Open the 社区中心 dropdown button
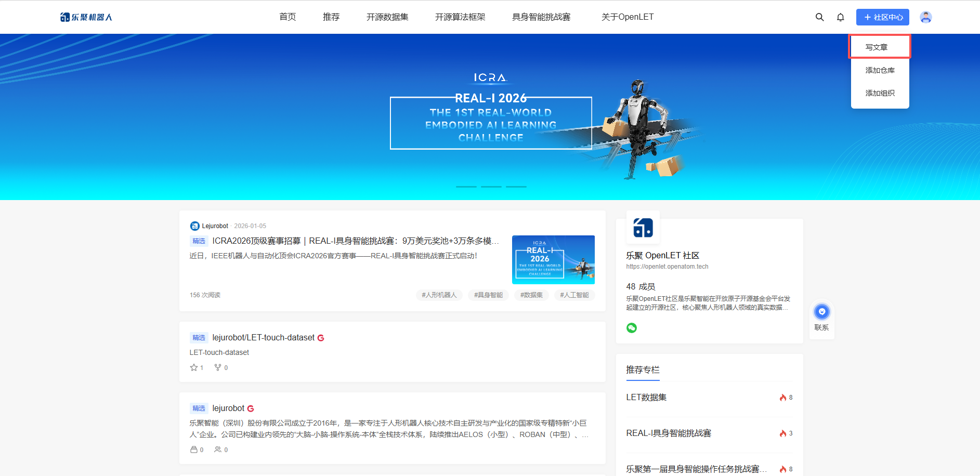The height and width of the screenshot is (476, 980). pos(882,17)
